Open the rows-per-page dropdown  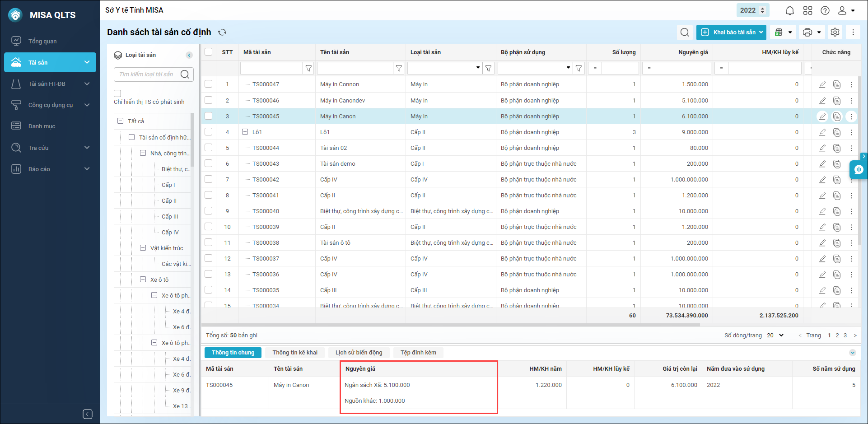(775, 335)
